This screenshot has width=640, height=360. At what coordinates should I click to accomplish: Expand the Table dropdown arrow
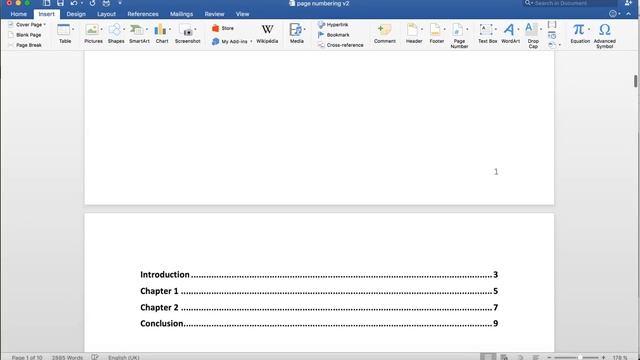[73, 29]
